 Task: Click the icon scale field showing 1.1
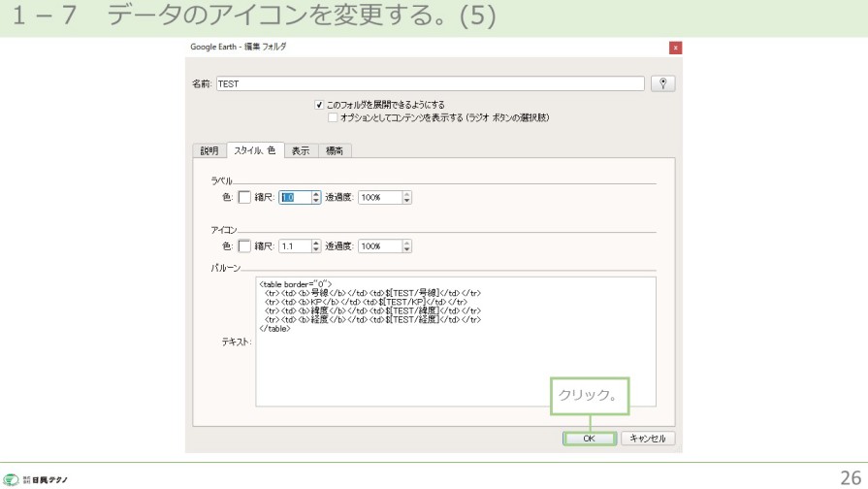(x=294, y=246)
